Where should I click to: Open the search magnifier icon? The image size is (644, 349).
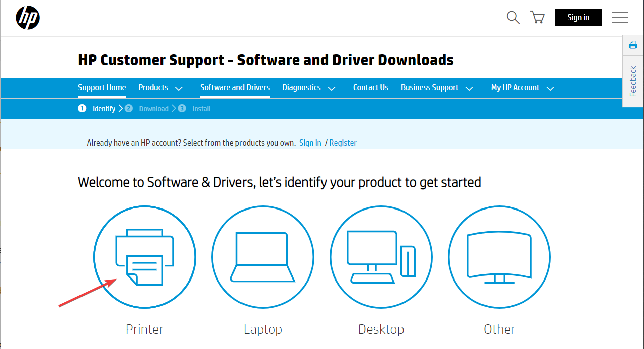513,18
